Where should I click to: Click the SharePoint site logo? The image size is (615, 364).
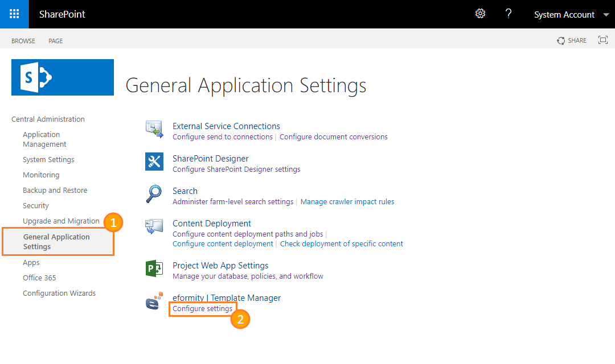pyautogui.click(x=63, y=77)
